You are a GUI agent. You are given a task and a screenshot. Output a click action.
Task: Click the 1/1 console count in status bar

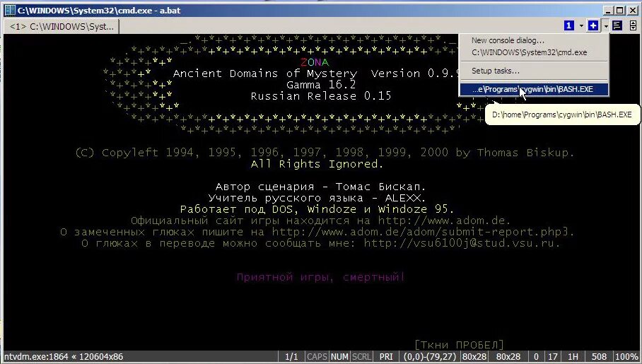[x=291, y=357]
